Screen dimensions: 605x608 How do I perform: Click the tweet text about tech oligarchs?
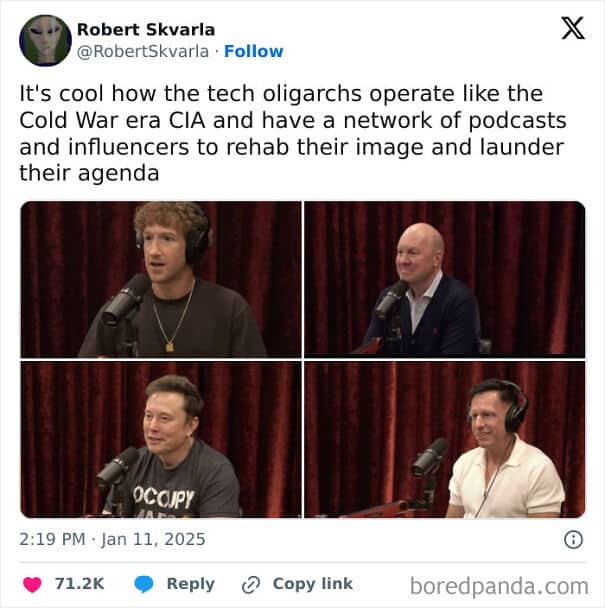point(293,133)
